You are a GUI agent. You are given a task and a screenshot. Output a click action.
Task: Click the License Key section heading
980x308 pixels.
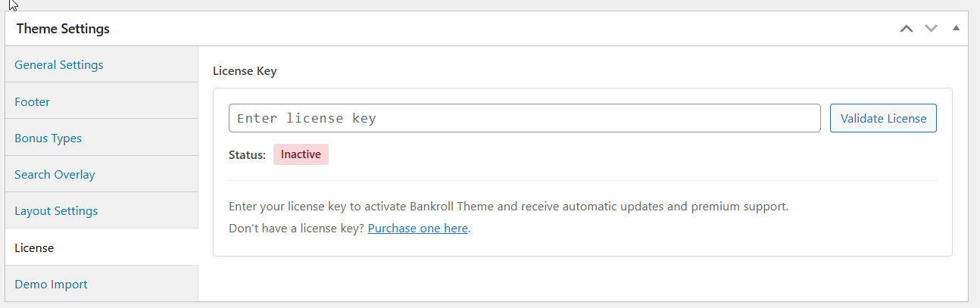point(245,72)
